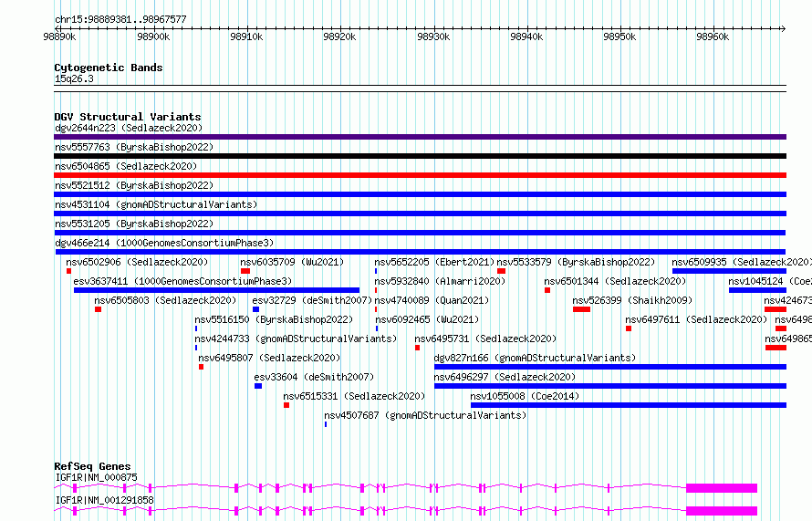Click the nsv5932840 (Almarri2020) label
This screenshot has height=521, width=812.
440,281
